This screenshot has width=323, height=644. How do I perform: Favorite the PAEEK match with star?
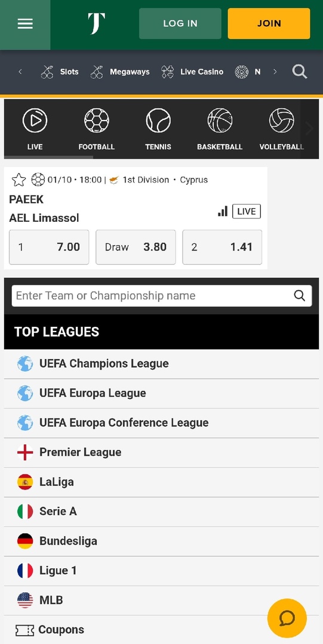pyautogui.click(x=19, y=180)
